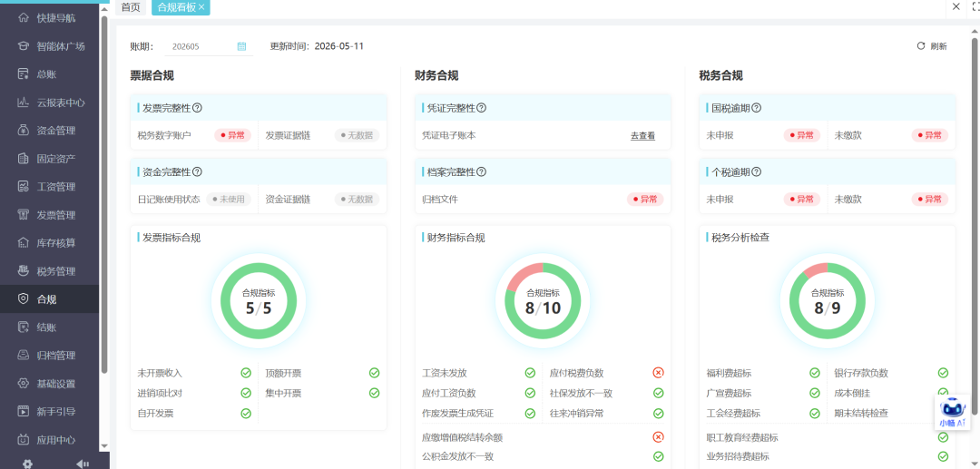
Task: Click the 未使用 badge for 日记账使用状态
Action: point(229,200)
